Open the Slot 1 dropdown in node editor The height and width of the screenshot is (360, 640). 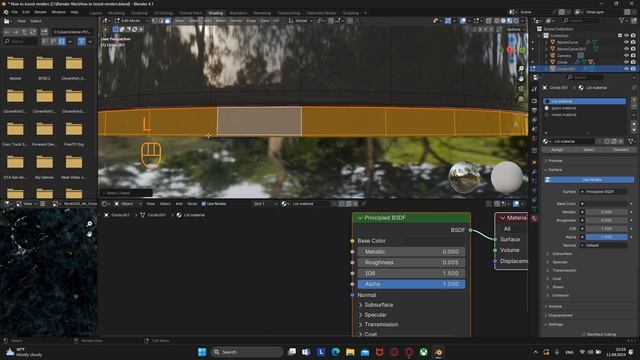click(x=265, y=204)
